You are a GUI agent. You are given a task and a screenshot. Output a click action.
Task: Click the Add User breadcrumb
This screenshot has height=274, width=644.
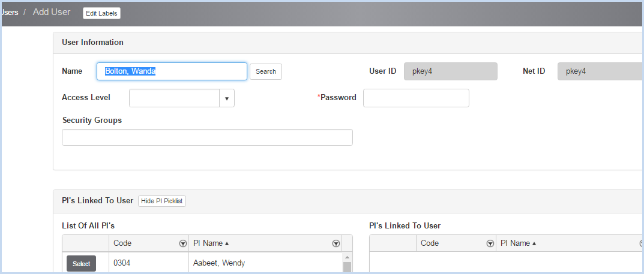pyautogui.click(x=52, y=13)
